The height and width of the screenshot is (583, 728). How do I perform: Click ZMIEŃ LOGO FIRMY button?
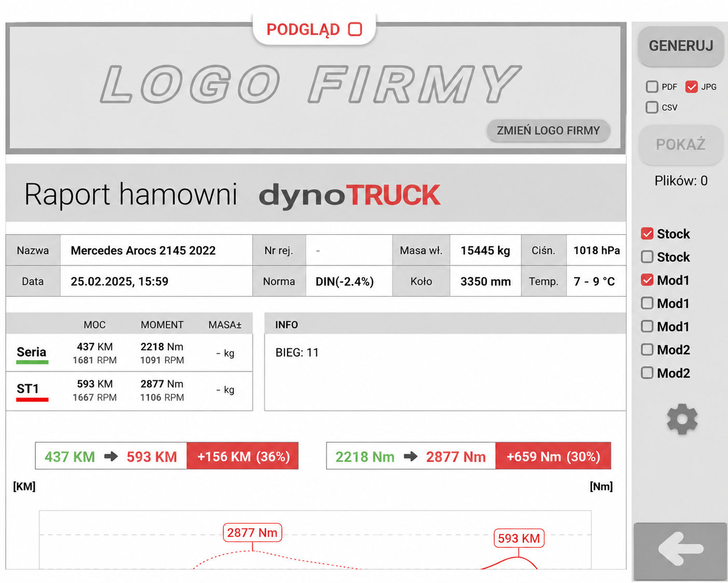point(548,130)
